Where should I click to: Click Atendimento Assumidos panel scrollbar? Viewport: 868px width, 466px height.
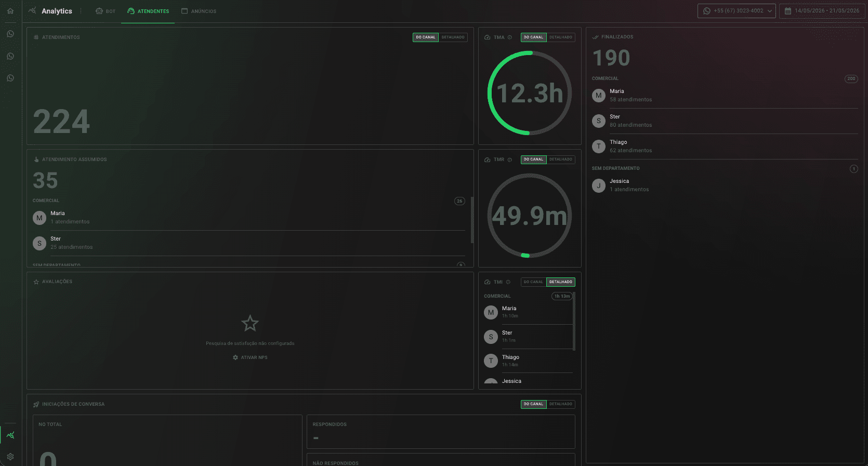pos(472,220)
